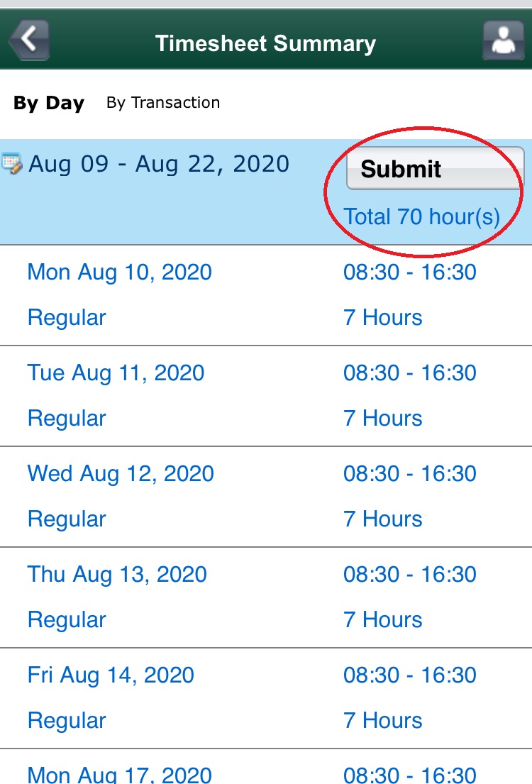Click 7 Hours for Thu Aug 13

(383, 619)
